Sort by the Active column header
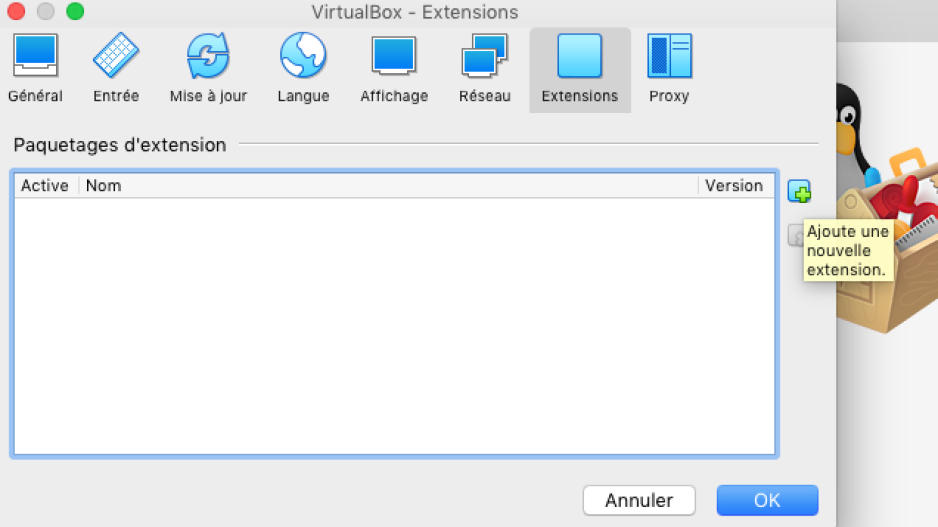The image size is (938, 527). point(45,186)
